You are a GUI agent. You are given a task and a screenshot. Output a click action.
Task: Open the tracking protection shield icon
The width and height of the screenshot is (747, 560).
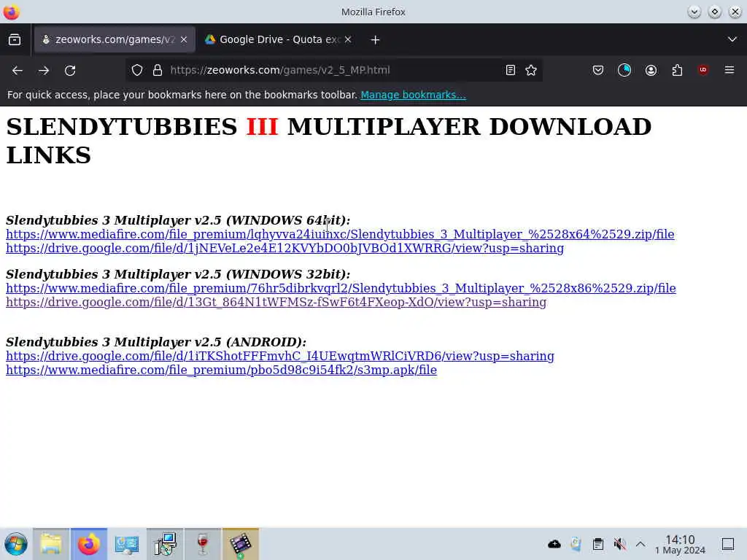(137, 71)
